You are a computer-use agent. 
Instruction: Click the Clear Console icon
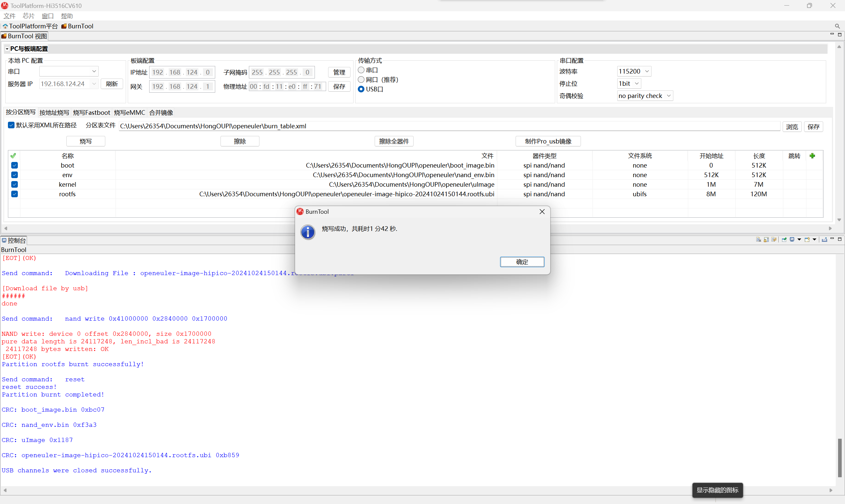pos(759,240)
